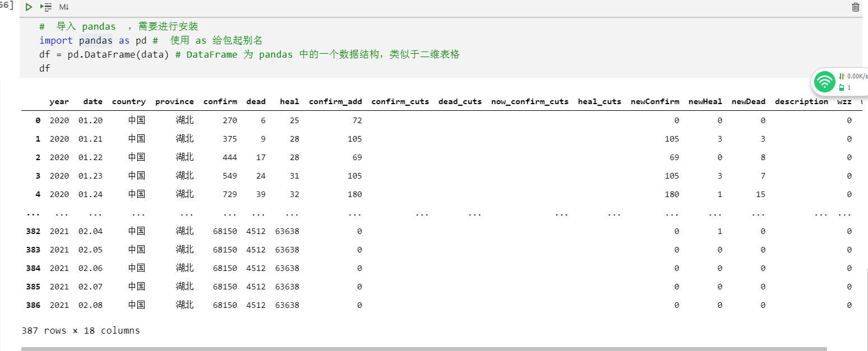Click the 'confirm_cuts' column header
This screenshot has height=351, width=868.
point(400,101)
